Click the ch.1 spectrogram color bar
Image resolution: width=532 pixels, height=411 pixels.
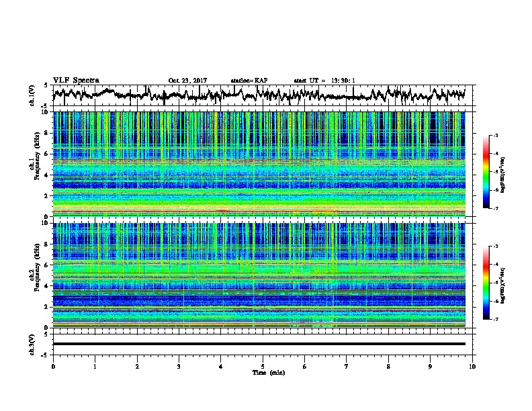point(486,172)
